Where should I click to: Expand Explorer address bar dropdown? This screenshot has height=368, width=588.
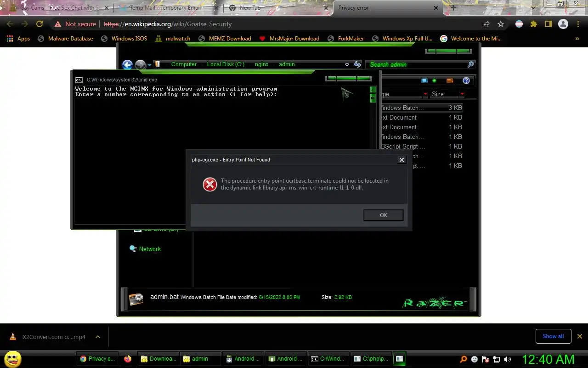coord(347,65)
